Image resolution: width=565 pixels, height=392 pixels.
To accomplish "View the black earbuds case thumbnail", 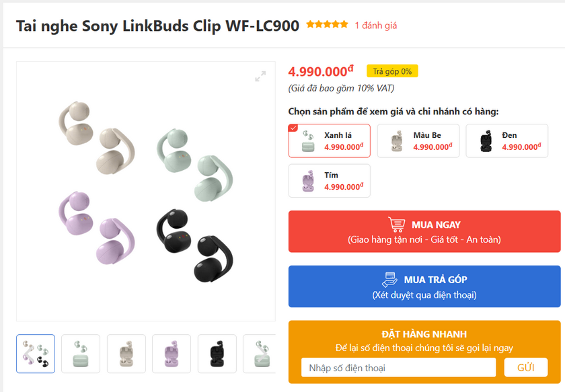I will click(217, 354).
